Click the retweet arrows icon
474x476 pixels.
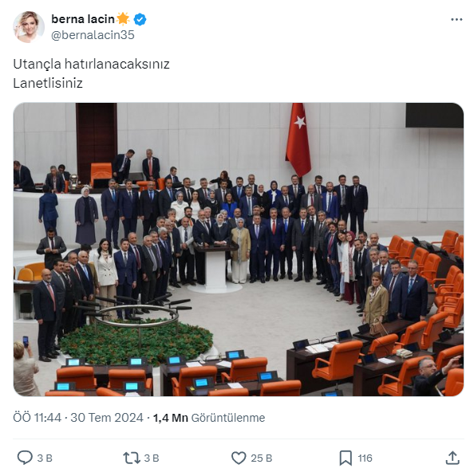coord(131,458)
